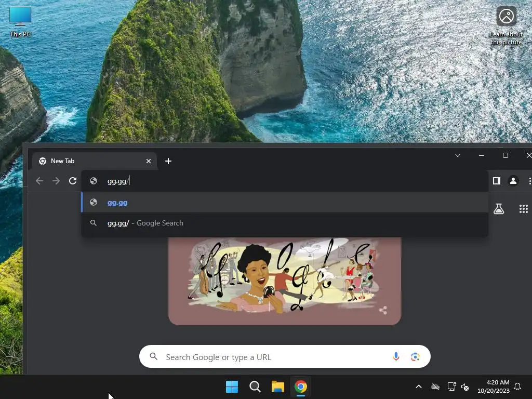Click the OneDrive cloud tray icon
The width and height of the screenshot is (532, 399).
click(x=435, y=387)
